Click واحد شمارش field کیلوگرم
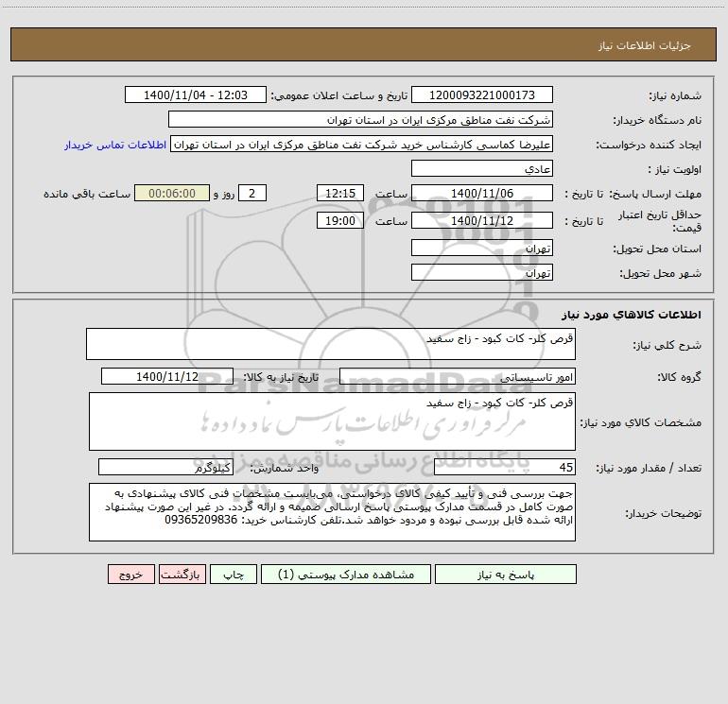 (165, 467)
